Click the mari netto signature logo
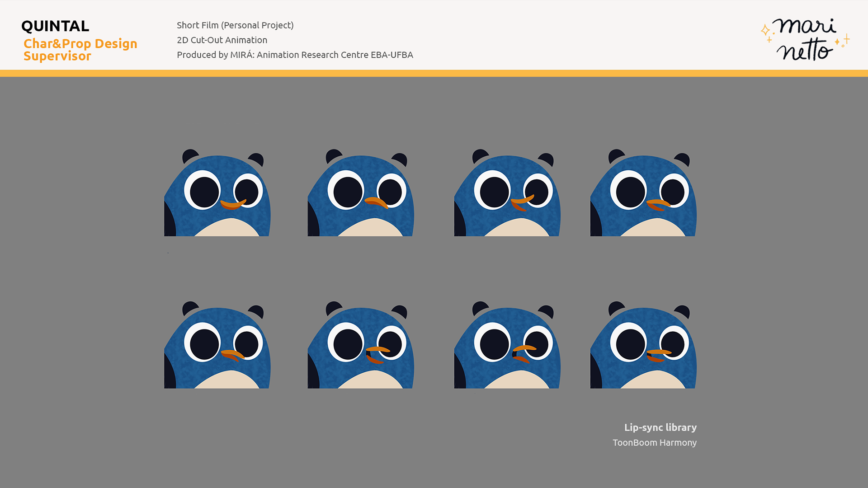Image resolution: width=868 pixels, height=488 pixels. click(805, 40)
